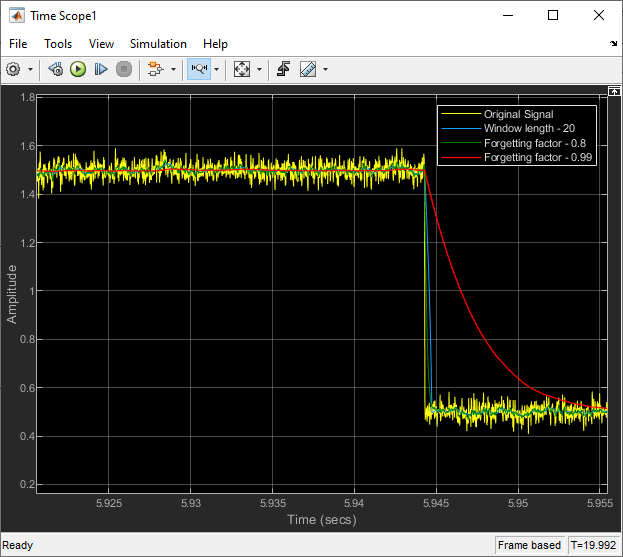Minimize the Time Scope1 window

coord(508,15)
